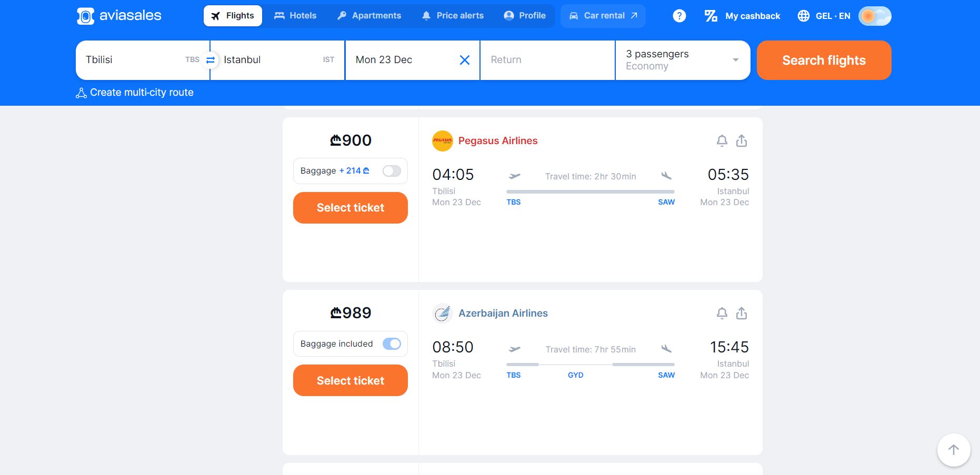Image resolution: width=980 pixels, height=475 pixels.
Task: Click the aviasales logo
Action: (x=119, y=16)
